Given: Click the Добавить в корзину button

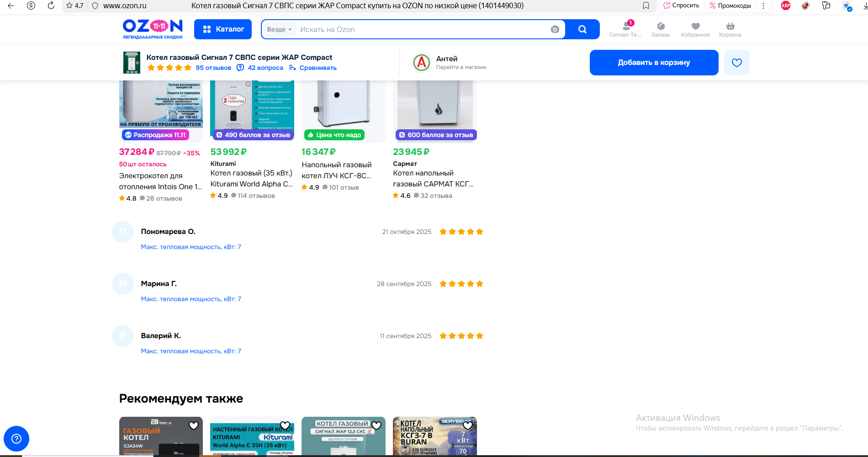Looking at the screenshot, I should pyautogui.click(x=654, y=63).
